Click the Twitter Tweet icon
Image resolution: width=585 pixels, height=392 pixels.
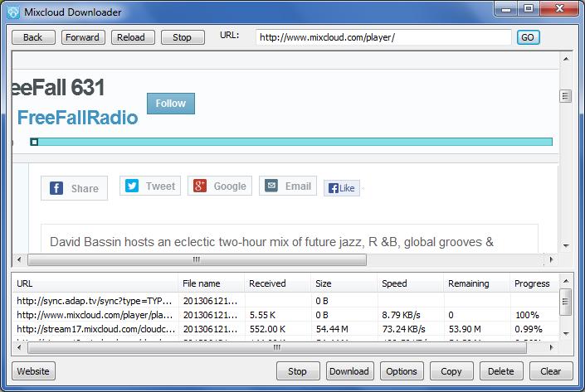[x=132, y=186]
